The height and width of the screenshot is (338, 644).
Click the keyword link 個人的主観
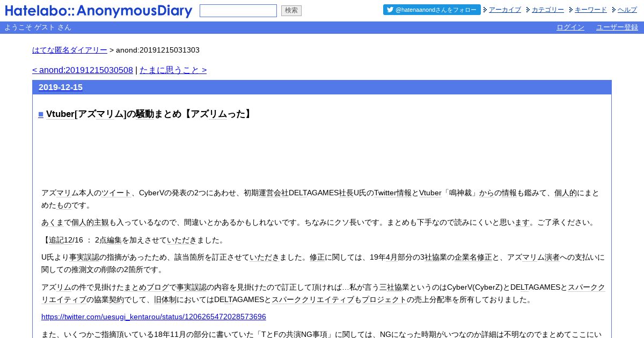tap(90, 222)
